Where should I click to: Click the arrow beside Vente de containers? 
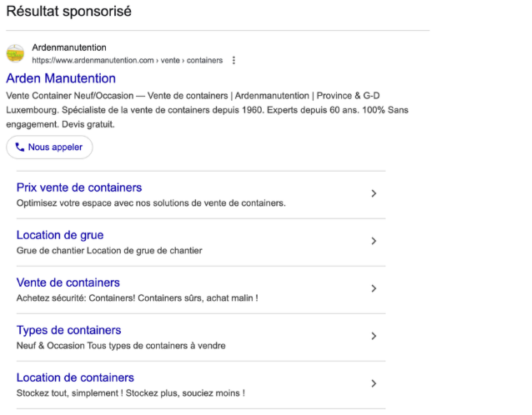pyautogui.click(x=374, y=288)
